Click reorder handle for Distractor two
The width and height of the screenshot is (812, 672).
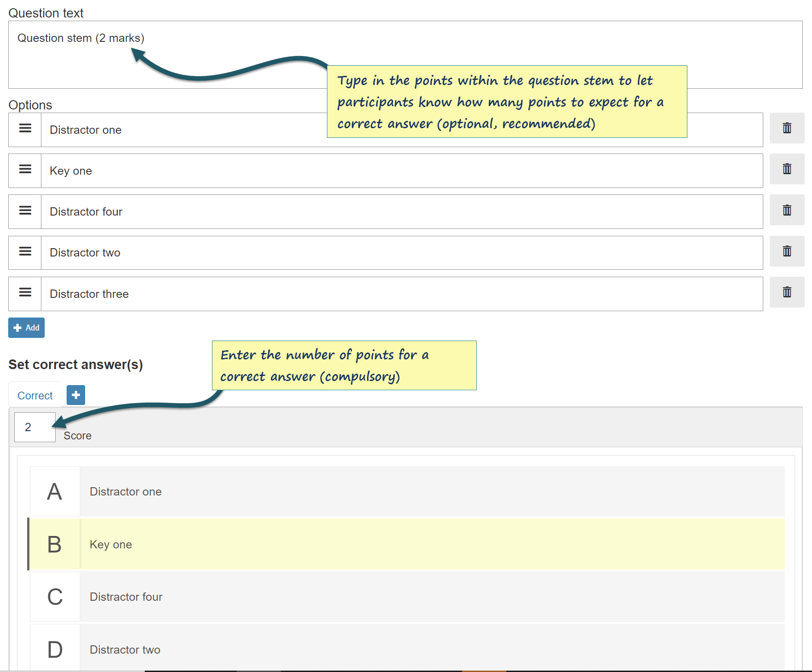pos(25,251)
